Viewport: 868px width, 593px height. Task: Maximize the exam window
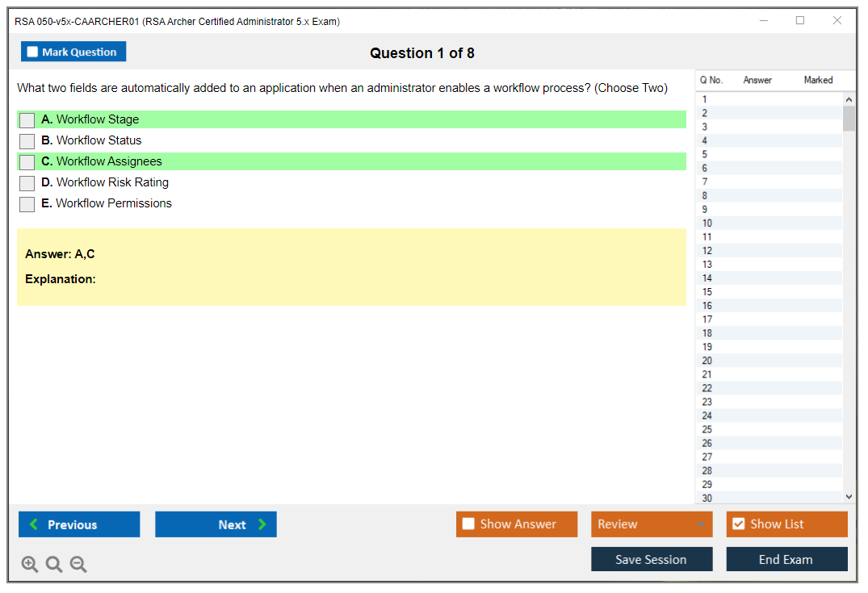(x=800, y=21)
